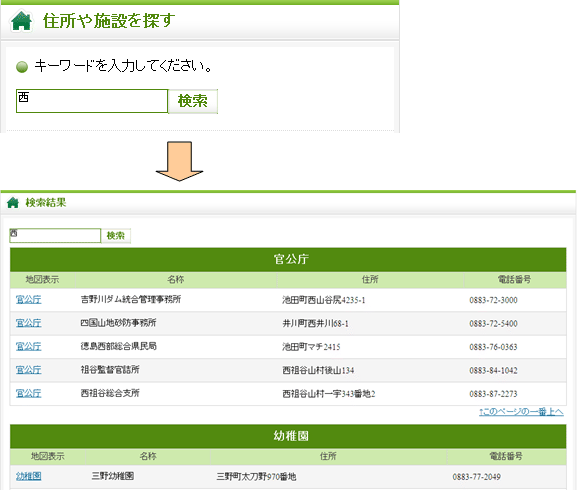The width and height of the screenshot is (578, 490).
Task: Click the 電話番号 column header in 官公庁 table
Action: tap(515, 279)
